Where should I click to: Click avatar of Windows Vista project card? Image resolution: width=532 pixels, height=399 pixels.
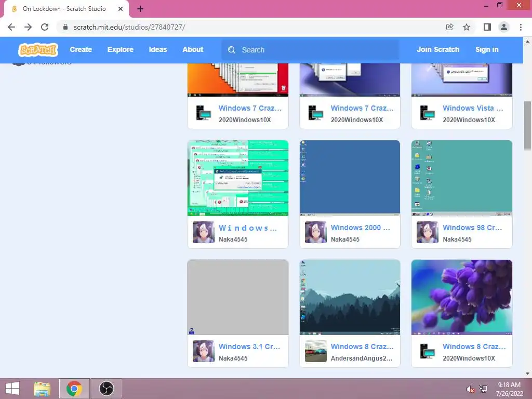pyautogui.click(x=428, y=113)
